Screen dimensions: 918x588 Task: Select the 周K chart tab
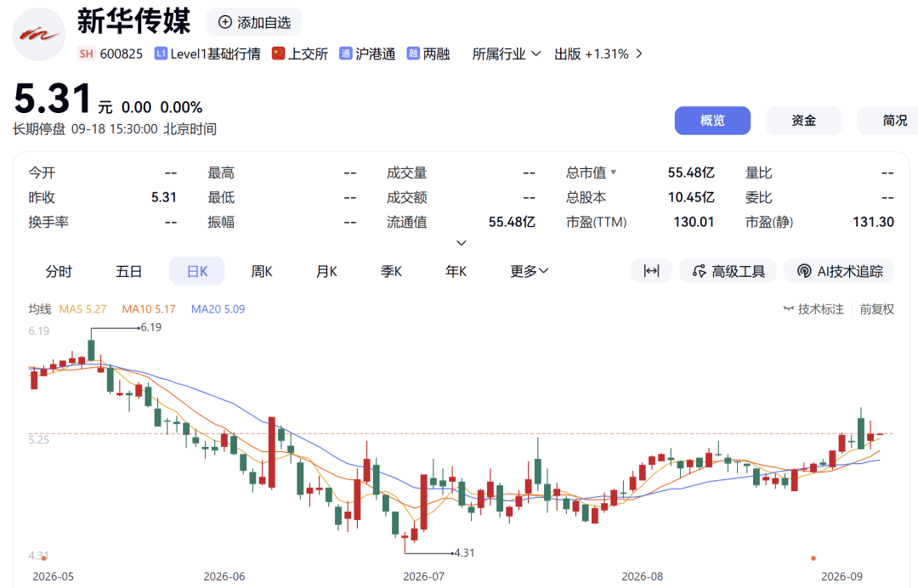click(262, 271)
